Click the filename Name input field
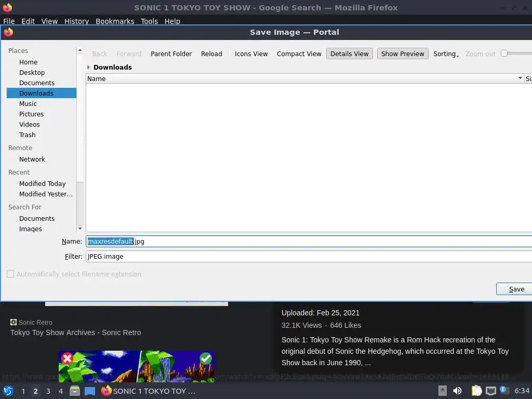Image resolution: width=532 pixels, height=399 pixels. pos(309,242)
